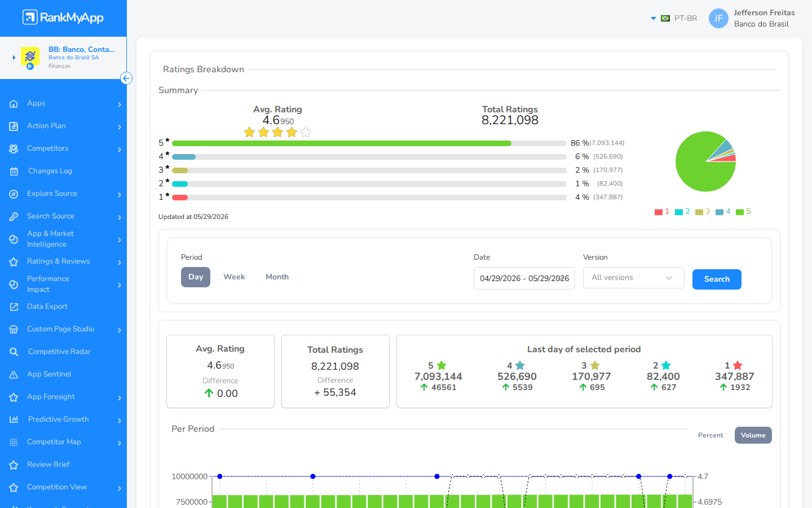Click the Competition View star icon
The height and width of the screenshot is (508, 812).
click(x=14, y=488)
